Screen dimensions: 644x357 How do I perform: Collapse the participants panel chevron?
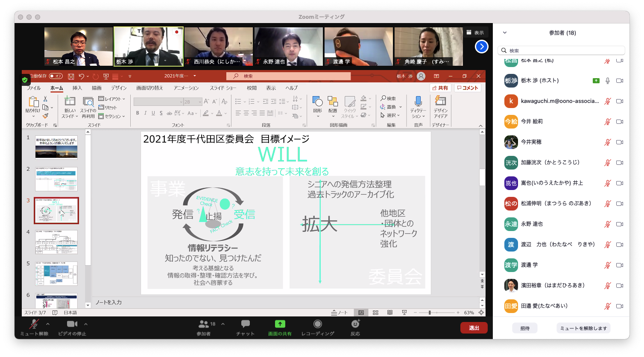point(504,33)
